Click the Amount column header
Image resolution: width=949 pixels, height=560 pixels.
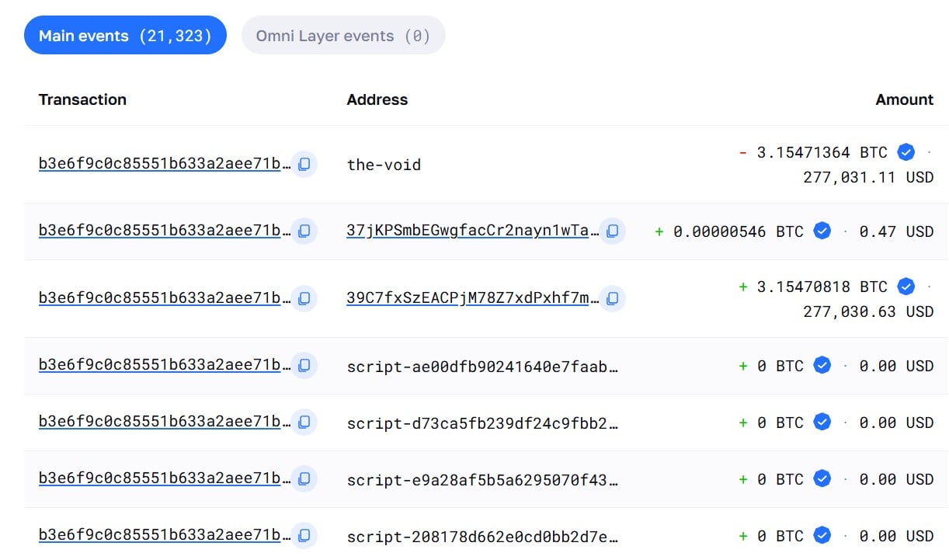click(904, 99)
